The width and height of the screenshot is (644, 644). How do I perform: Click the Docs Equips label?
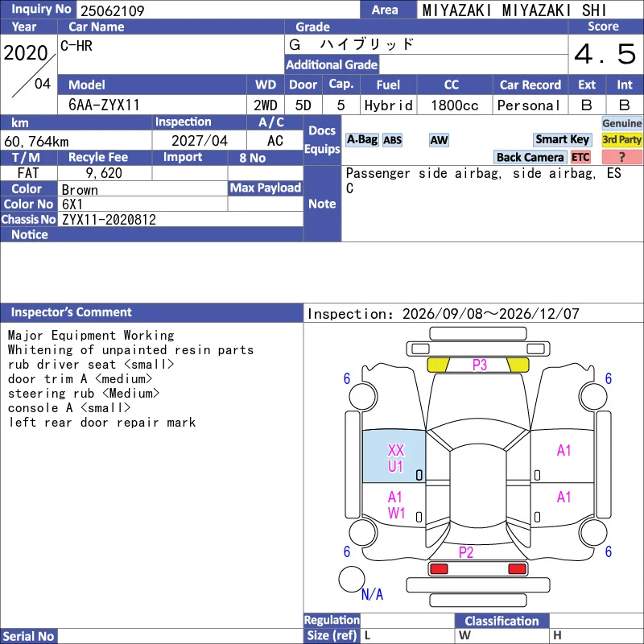point(322,140)
